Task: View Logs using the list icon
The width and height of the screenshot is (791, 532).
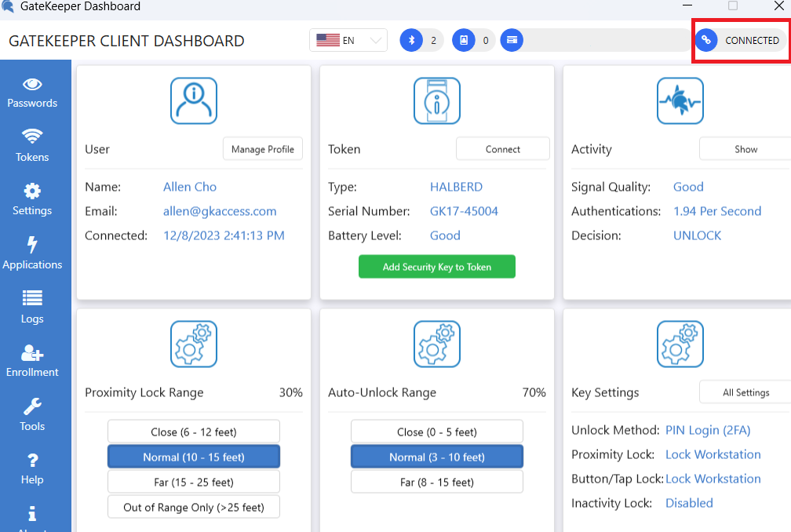Action: (32, 301)
